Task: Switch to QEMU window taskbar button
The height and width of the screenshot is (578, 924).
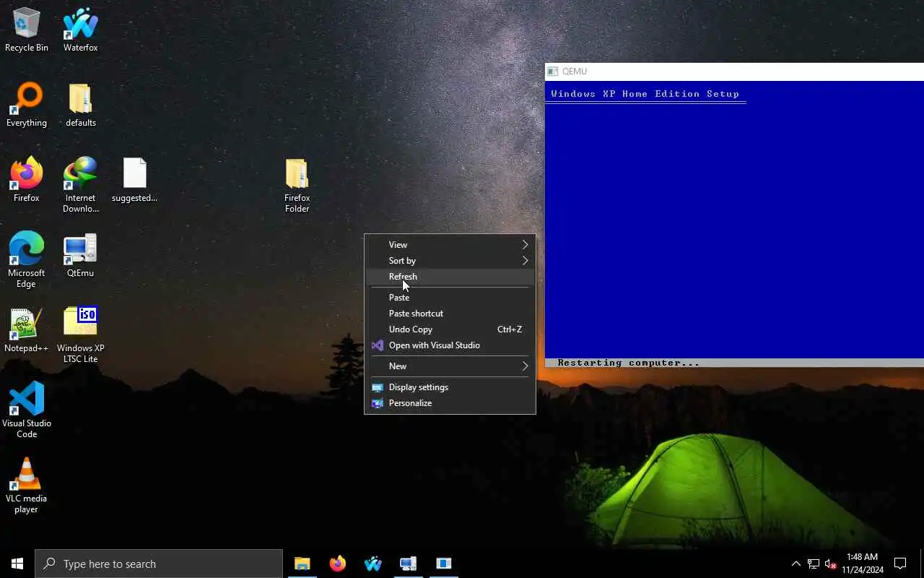Action: [x=443, y=564]
